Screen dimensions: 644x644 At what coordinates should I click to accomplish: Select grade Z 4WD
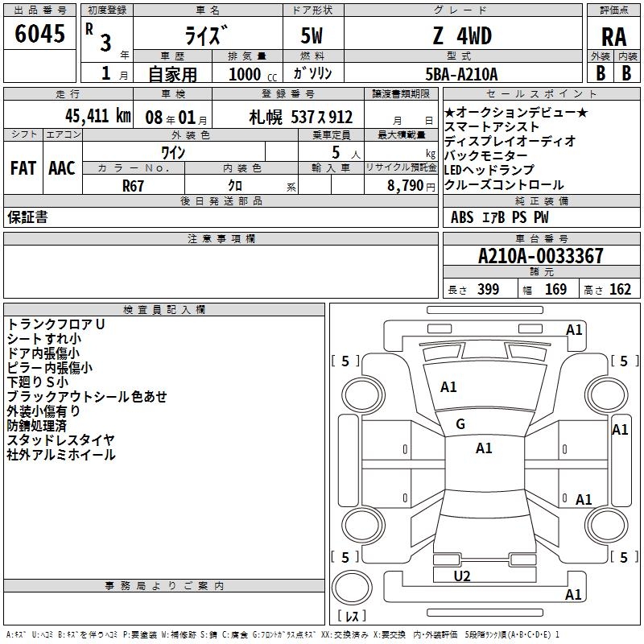pos(462,35)
